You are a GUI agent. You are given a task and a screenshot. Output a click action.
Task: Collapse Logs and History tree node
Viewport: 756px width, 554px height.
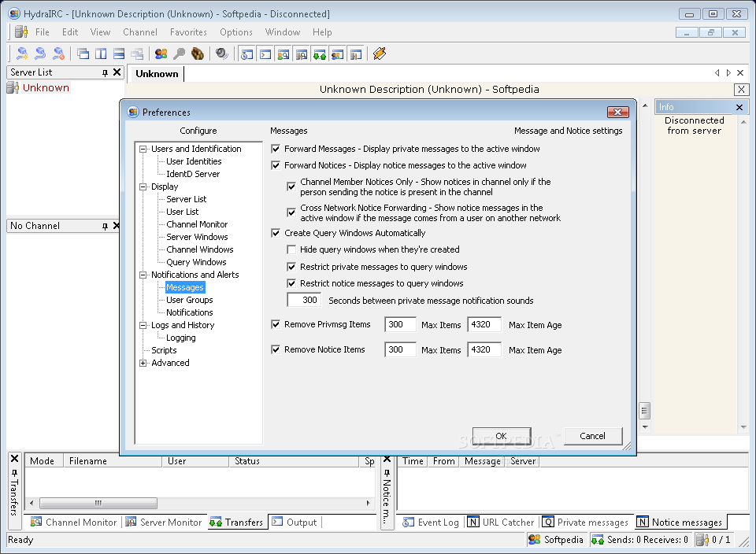tap(143, 326)
